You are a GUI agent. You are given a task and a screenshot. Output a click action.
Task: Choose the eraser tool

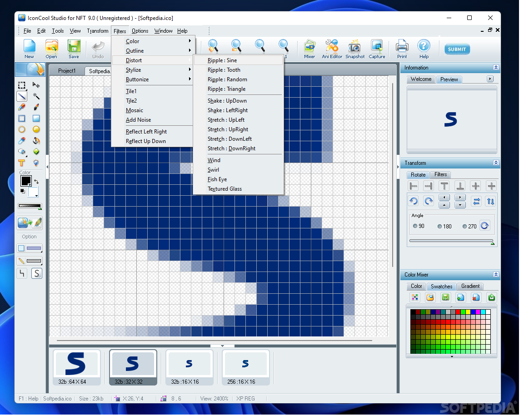[22, 153]
